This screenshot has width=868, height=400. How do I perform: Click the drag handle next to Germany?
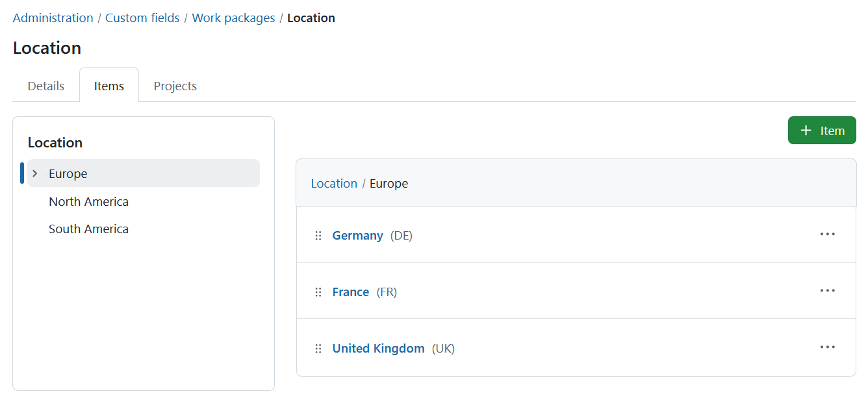click(318, 235)
